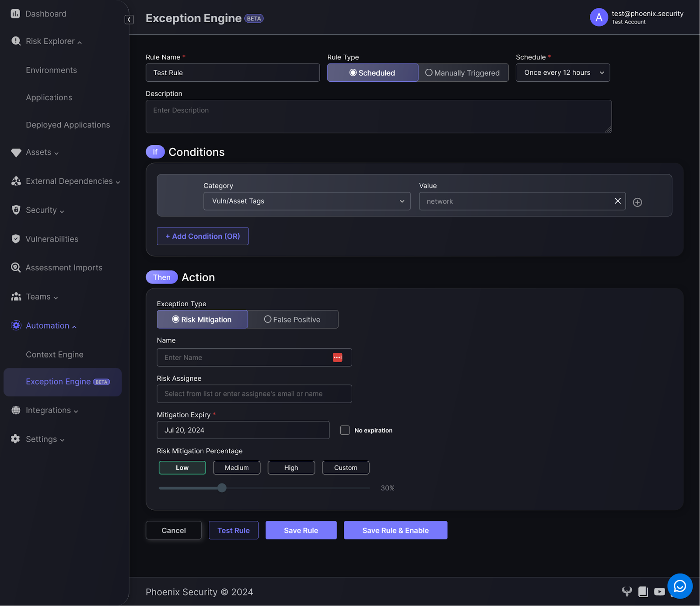
Task: Clear the network value with X
Action: pyautogui.click(x=618, y=201)
